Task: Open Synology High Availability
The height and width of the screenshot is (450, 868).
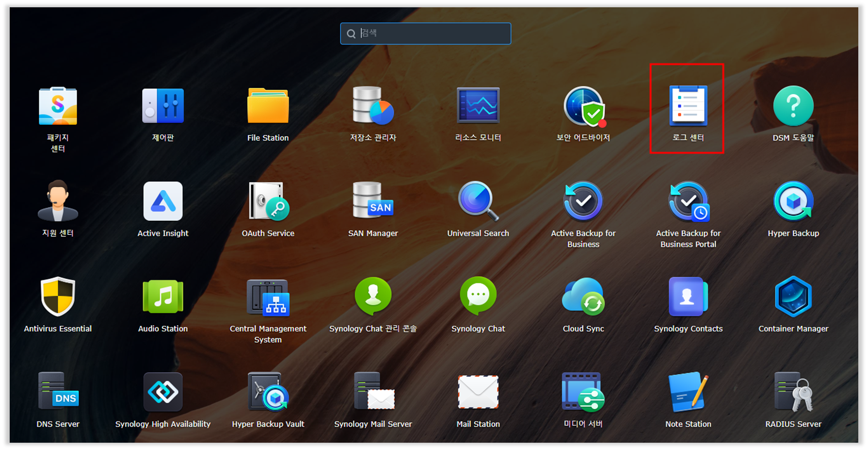Action: [163, 392]
